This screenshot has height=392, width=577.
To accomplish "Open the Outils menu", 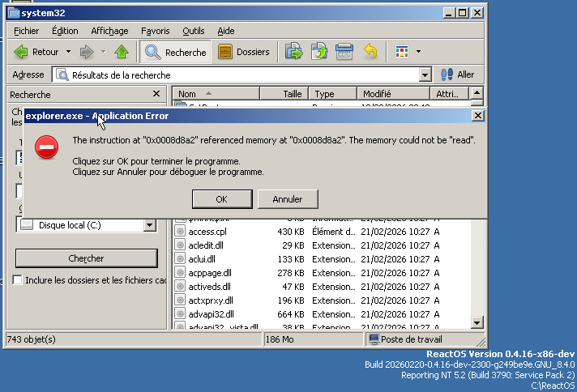I will 194,31.
